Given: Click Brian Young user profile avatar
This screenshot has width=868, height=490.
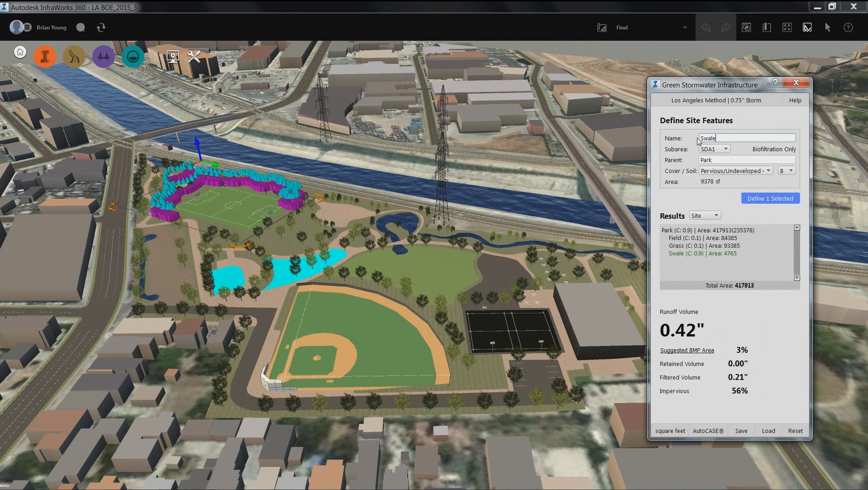Looking at the screenshot, I should point(17,27).
